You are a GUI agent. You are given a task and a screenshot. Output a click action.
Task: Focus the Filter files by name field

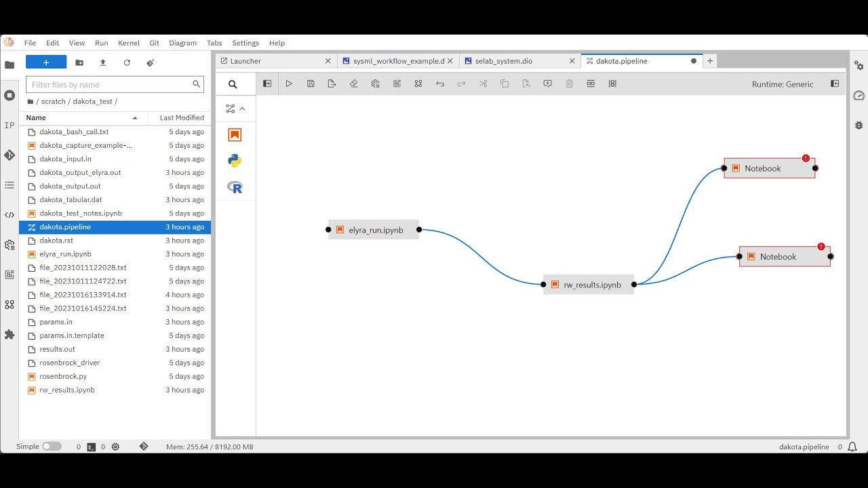click(115, 85)
